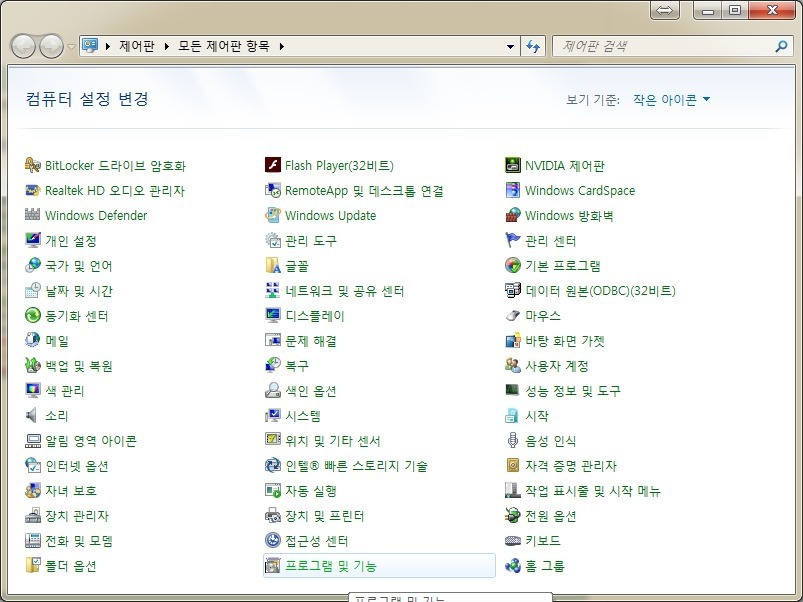The width and height of the screenshot is (803, 602).
Task: Click the 사용자 계정 users icon
Action: point(513,366)
